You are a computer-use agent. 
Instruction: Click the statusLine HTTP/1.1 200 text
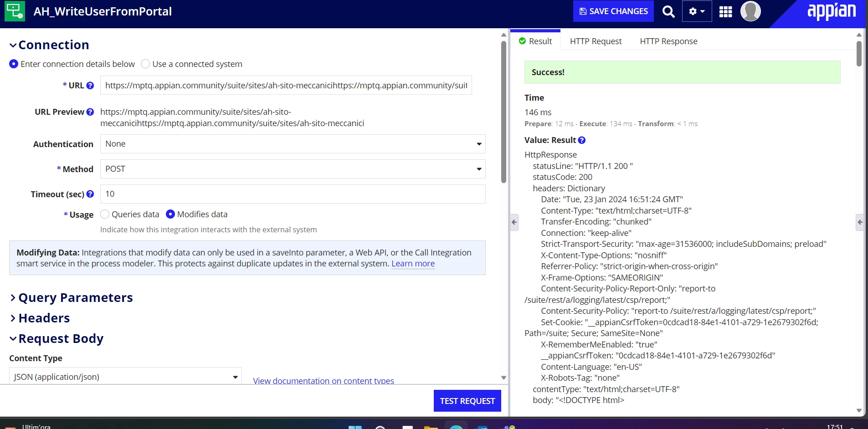click(583, 166)
